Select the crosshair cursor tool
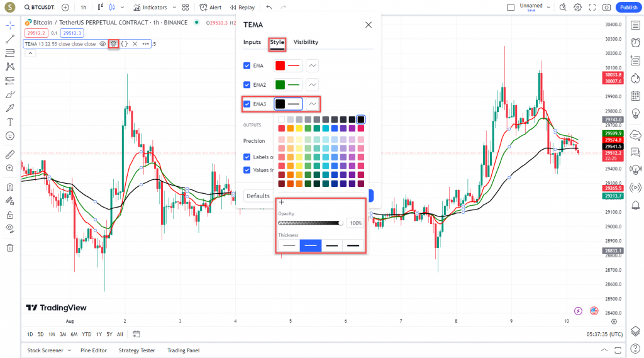 10,26
